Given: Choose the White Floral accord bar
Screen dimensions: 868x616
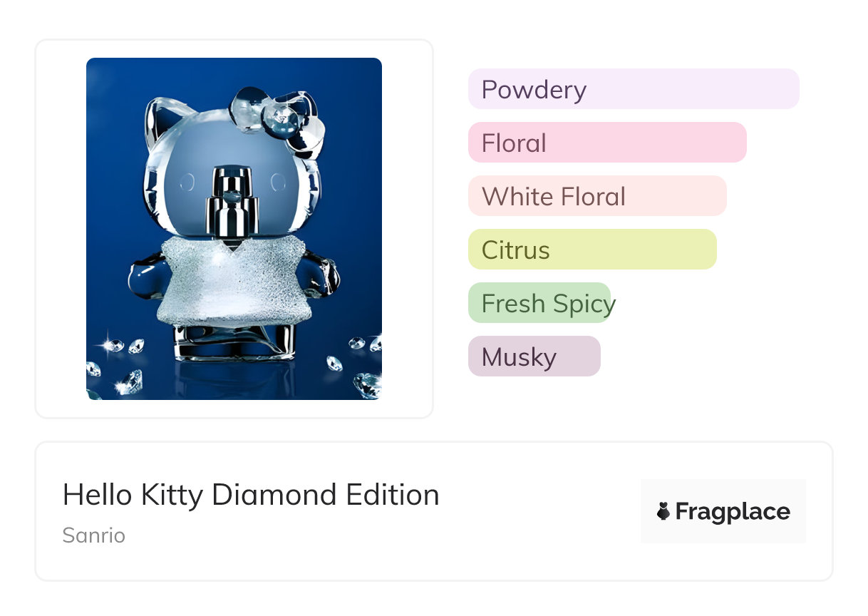Looking at the screenshot, I should [x=596, y=196].
